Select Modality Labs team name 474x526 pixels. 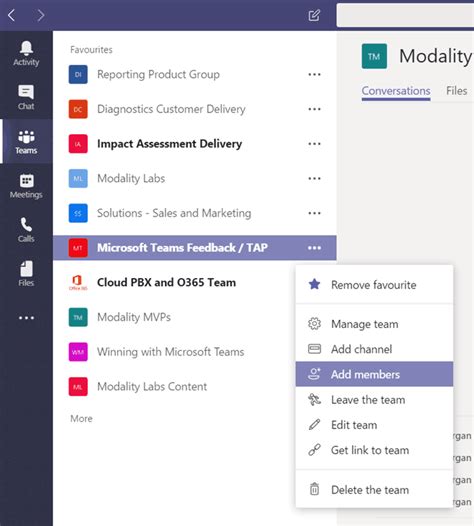tap(131, 178)
